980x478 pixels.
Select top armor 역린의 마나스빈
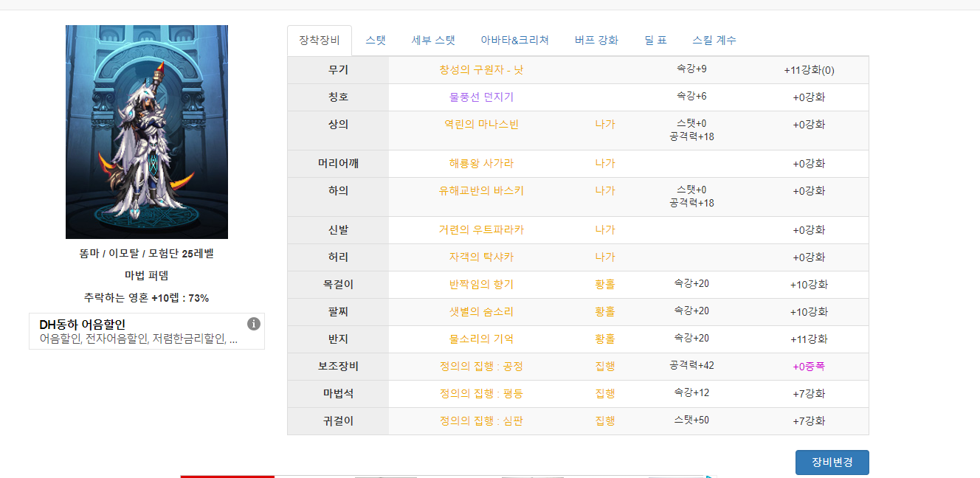(x=481, y=125)
